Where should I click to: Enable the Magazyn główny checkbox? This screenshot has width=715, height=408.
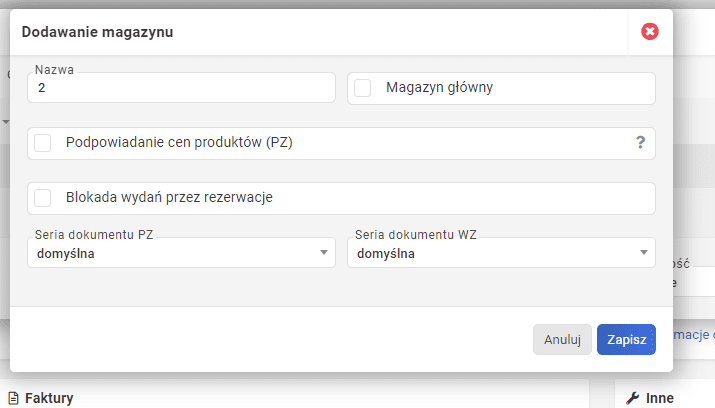pyautogui.click(x=363, y=88)
